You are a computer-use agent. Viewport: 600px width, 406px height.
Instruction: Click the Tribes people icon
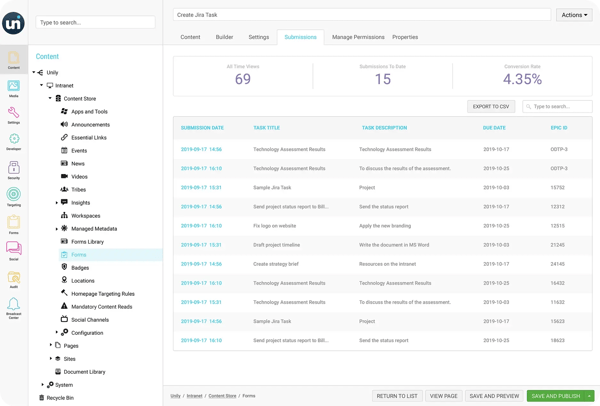click(x=64, y=189)
